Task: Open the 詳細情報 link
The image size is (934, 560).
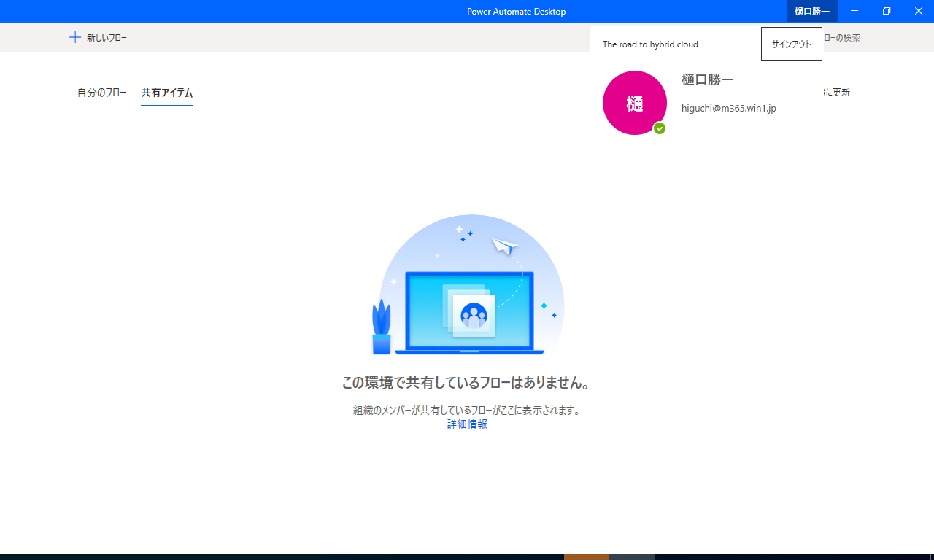Action: click(x=467, y=424)
